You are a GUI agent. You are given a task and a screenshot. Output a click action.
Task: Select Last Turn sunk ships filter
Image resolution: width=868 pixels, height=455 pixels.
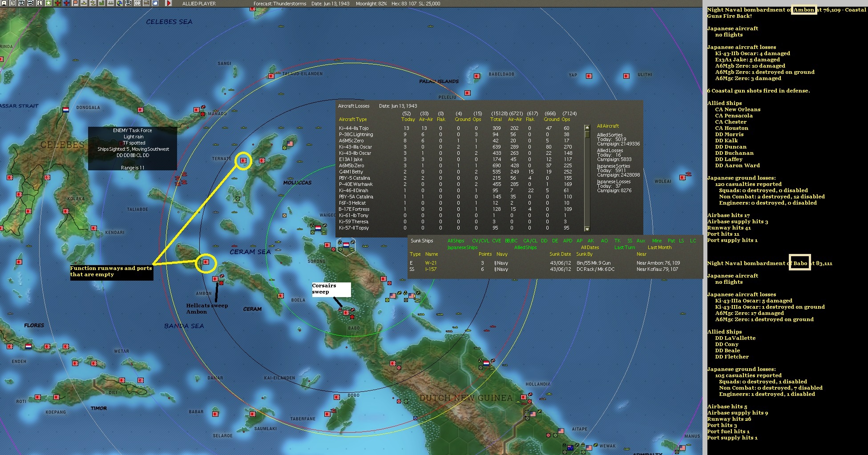(625, 247)
